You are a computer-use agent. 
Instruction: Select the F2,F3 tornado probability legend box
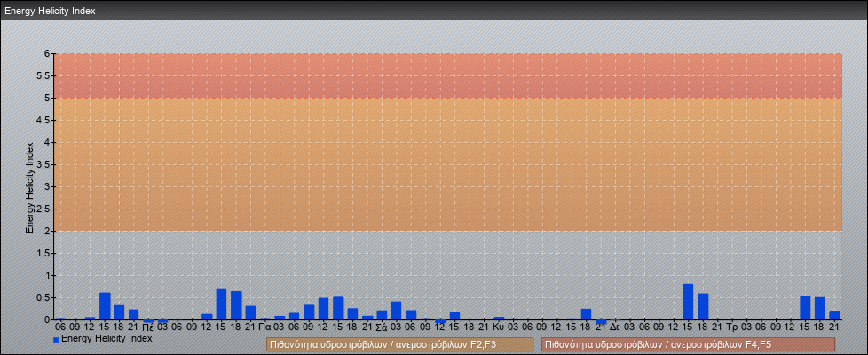pyautogui.click(x=399, y=345)
